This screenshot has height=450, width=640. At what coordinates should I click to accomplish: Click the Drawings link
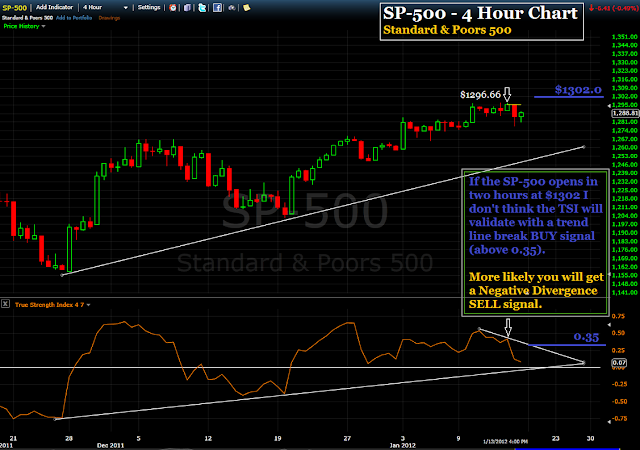pos(109,18)
